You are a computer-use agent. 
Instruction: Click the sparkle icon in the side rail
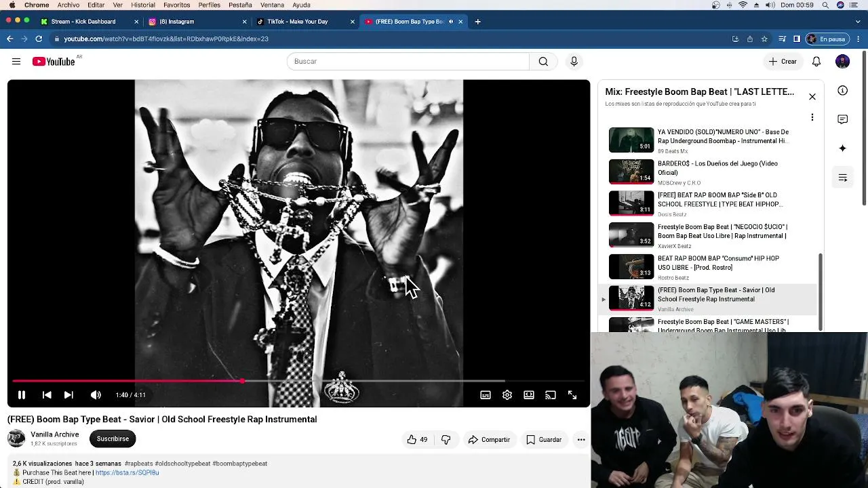842,148
